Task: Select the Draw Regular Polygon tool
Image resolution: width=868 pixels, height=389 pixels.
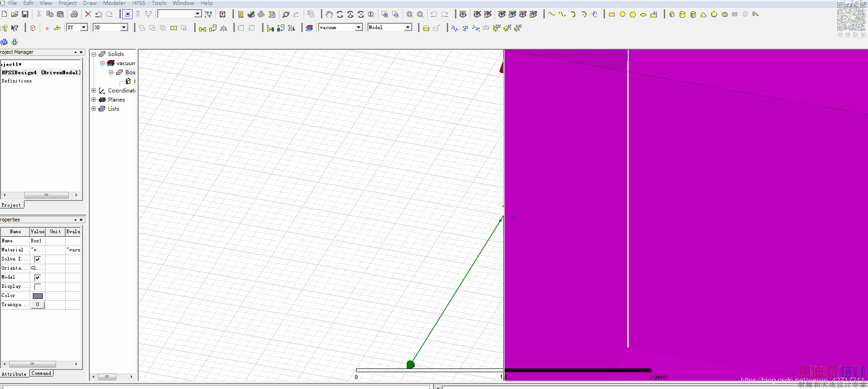Action: coord(633,15)
